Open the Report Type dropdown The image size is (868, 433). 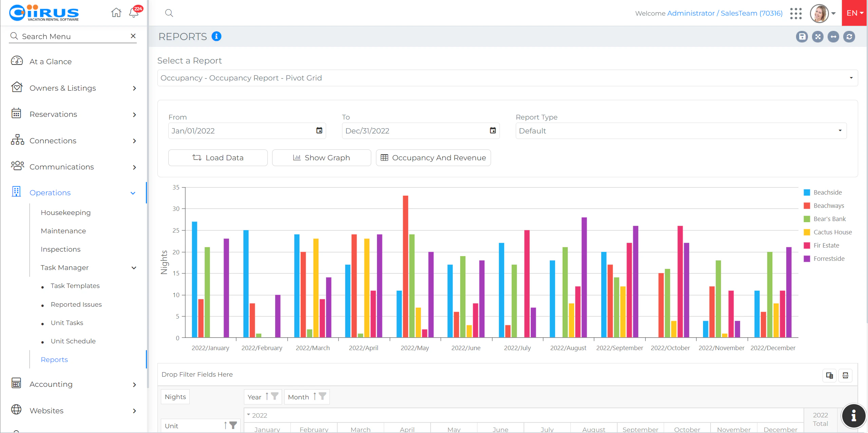pos(681,131)
